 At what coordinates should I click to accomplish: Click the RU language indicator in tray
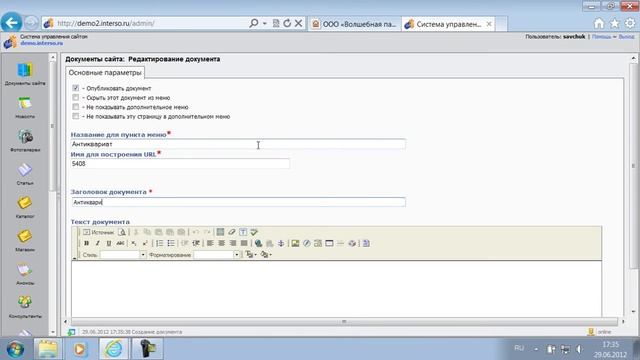[519, 348]
